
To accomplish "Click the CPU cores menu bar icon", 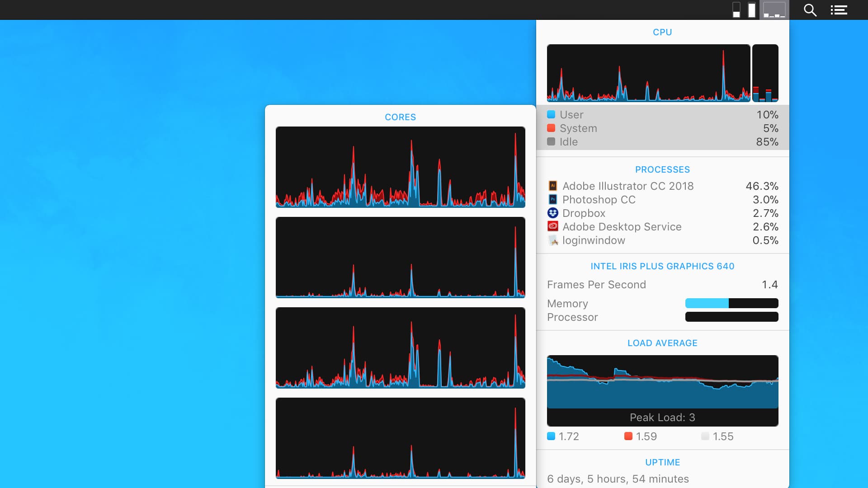I will [774, 10].
